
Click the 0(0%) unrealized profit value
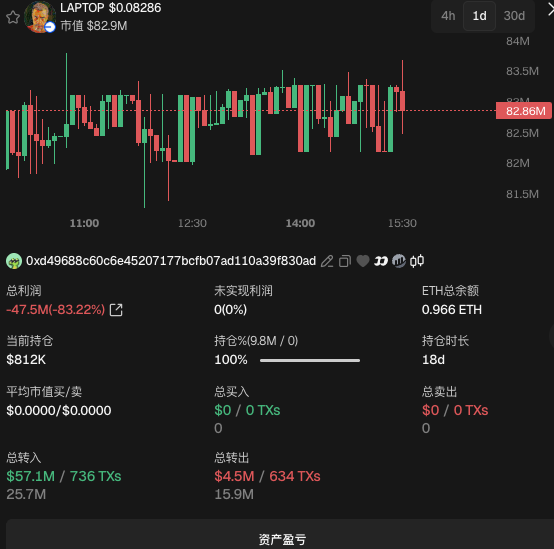[x=230, y=310]
